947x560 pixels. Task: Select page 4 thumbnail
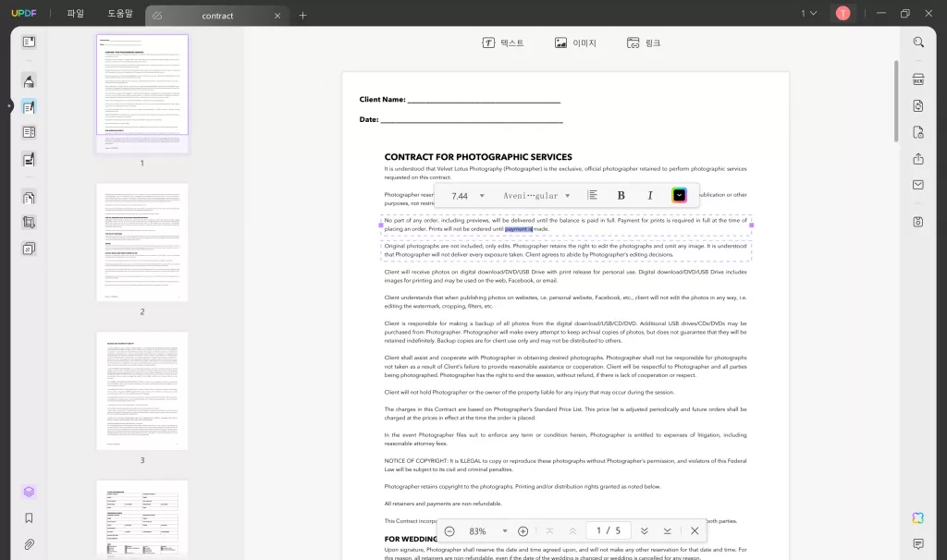[x=142, y=517]
